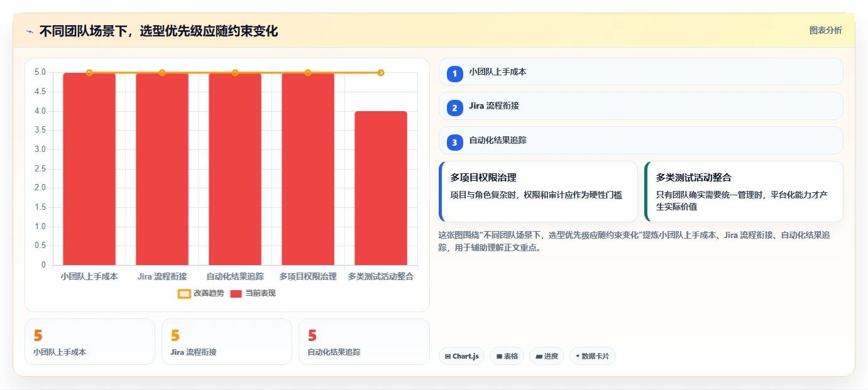Screen dimensions: 868x390
Task: Toggle the 改善趋势 legend entry
Action: click(x=201, y=293)
